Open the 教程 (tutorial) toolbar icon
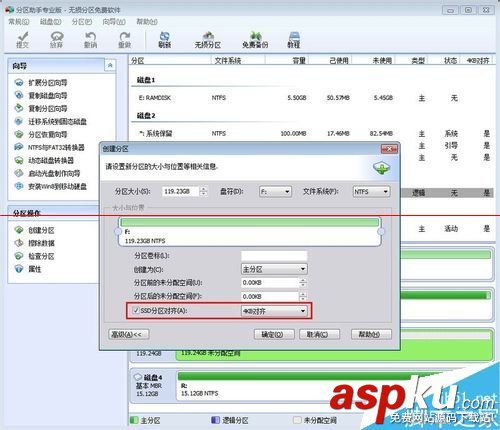 [294, 40]
